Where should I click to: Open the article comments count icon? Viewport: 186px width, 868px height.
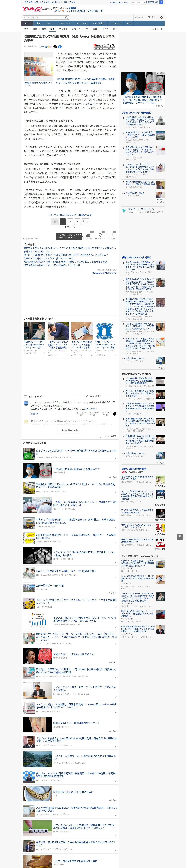(42, 47)
